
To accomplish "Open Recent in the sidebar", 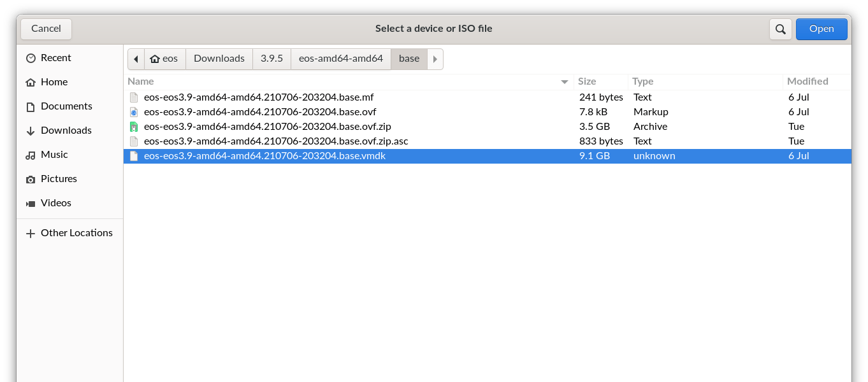I will point(69,58).
